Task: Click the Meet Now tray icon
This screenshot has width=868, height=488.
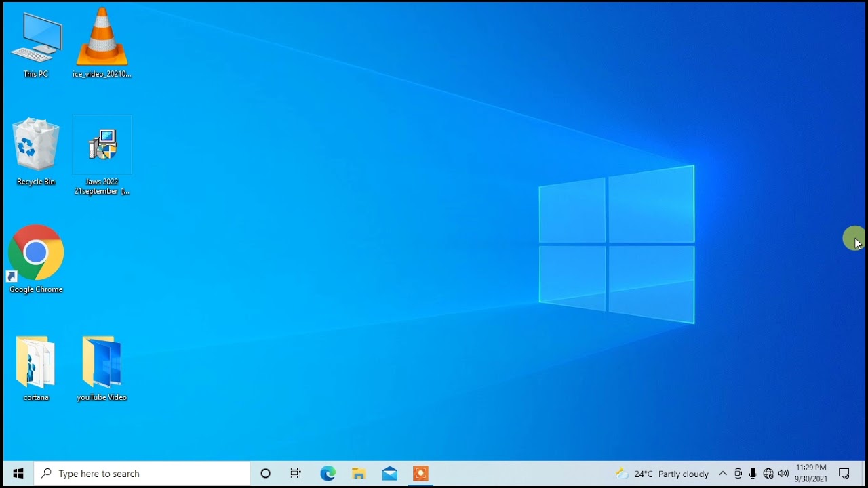Action: 738,474
